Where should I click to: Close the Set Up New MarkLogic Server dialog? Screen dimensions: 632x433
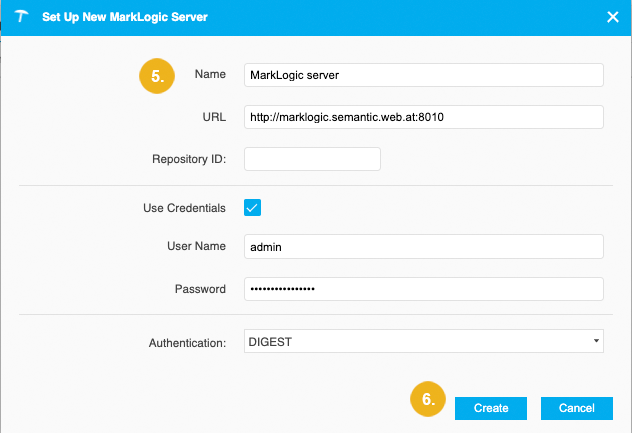613,16
